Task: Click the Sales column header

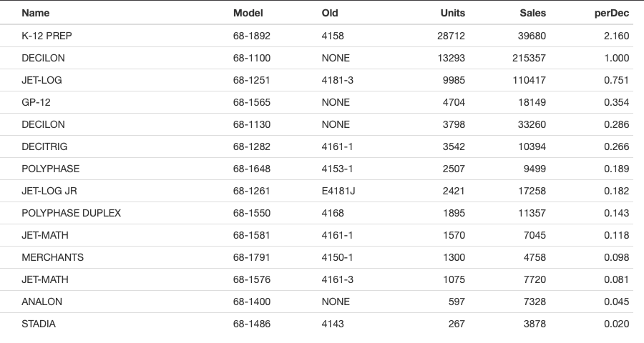Action: (x=532, y=13)
